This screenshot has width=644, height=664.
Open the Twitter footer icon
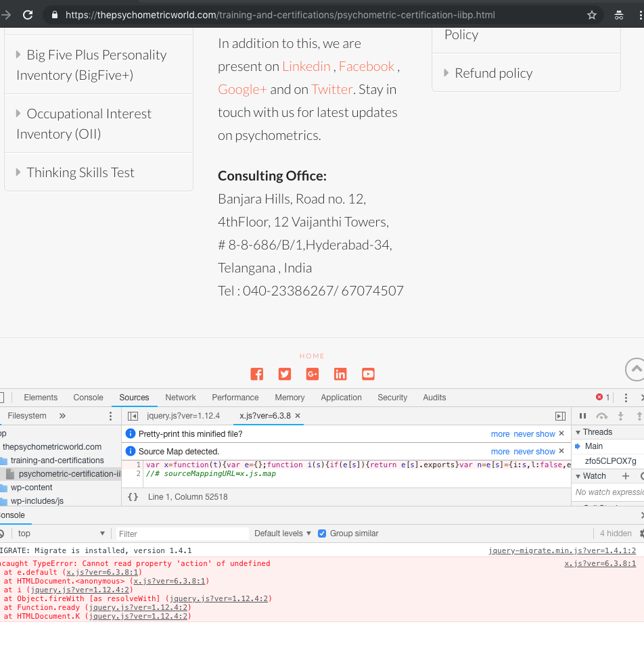[284, 374]
